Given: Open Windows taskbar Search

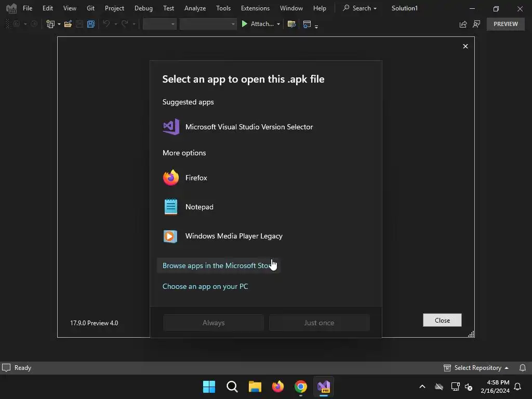Looking at the screenshot, I should point(232,387).
